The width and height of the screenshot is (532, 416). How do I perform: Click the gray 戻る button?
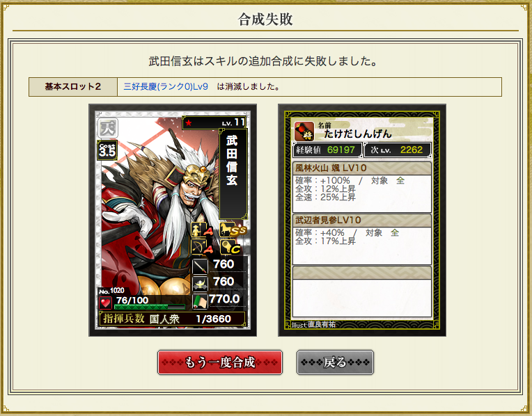[335, 362]
